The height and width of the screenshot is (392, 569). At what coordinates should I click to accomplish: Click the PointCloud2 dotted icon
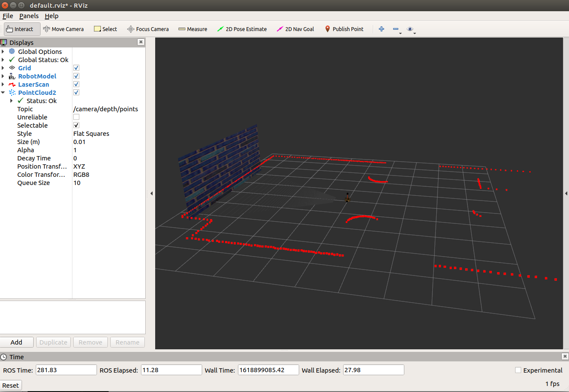[x=12, y=92]
